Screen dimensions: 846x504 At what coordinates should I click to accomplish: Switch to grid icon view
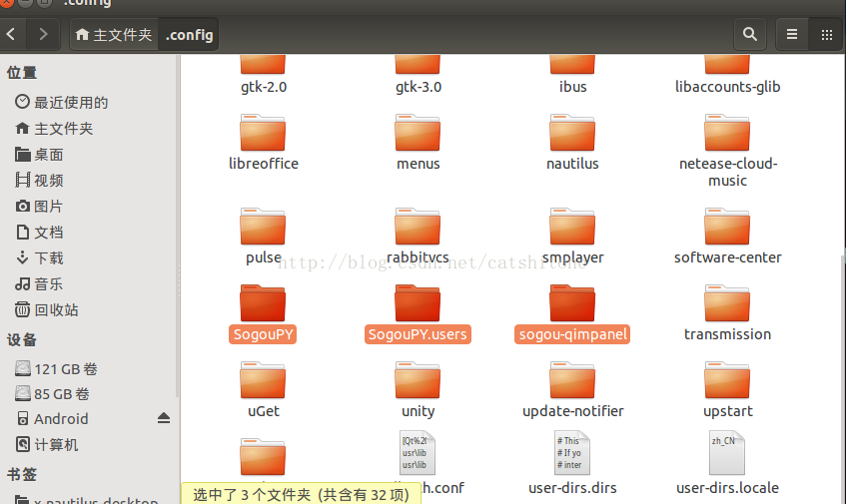click(827, 35)
